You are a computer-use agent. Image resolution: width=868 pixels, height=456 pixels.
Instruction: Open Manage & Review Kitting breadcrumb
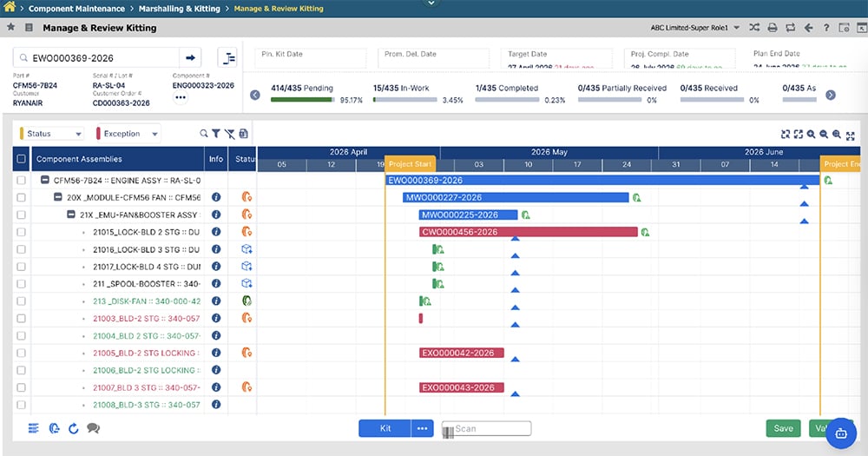279,9
